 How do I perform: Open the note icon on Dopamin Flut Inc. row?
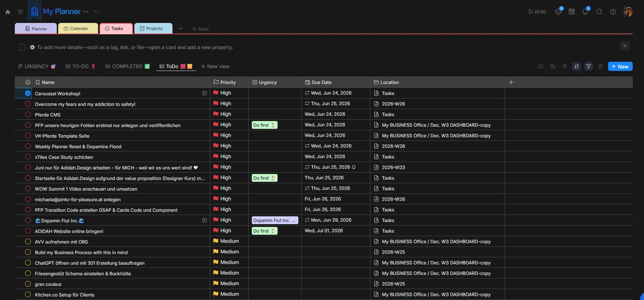pyautogui.click(x=205, y=220)
